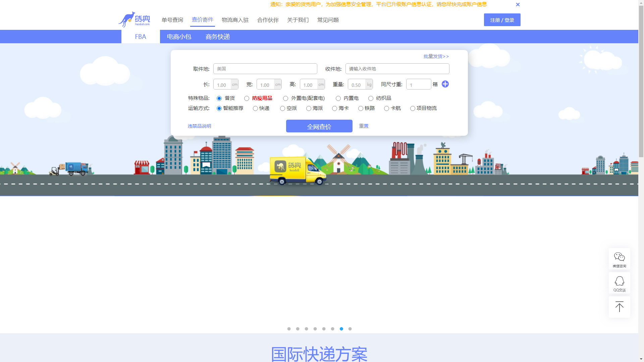
Task: Select the 防疫用品 radio option
Action: pos(247,98)
